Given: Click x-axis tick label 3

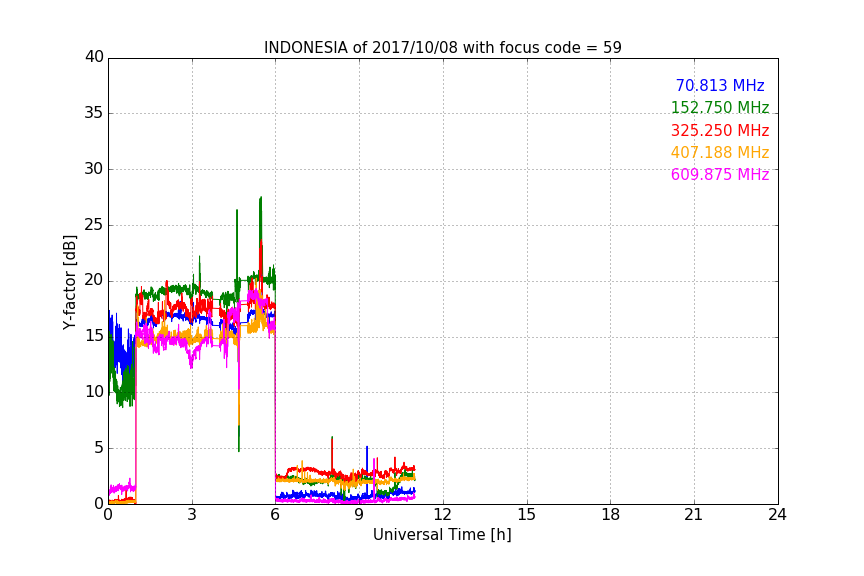Looking at the screenshot, I should coord(192,515).
